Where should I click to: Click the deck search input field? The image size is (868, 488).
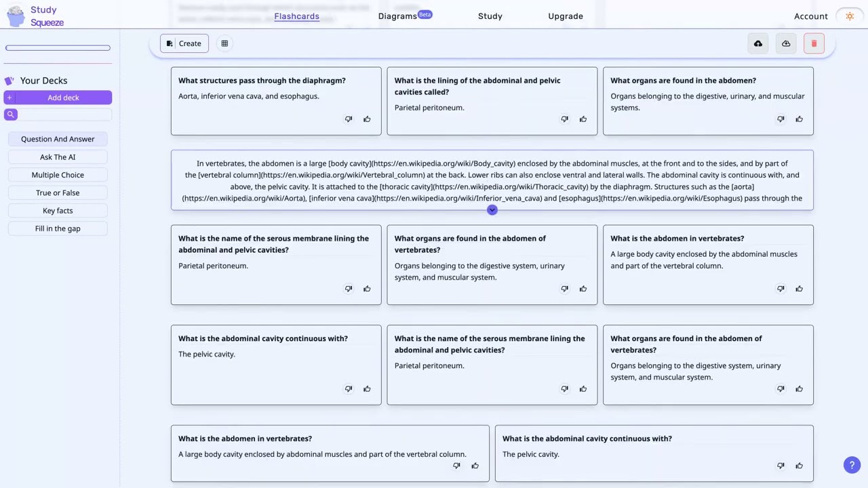click(x=64, y=115)
